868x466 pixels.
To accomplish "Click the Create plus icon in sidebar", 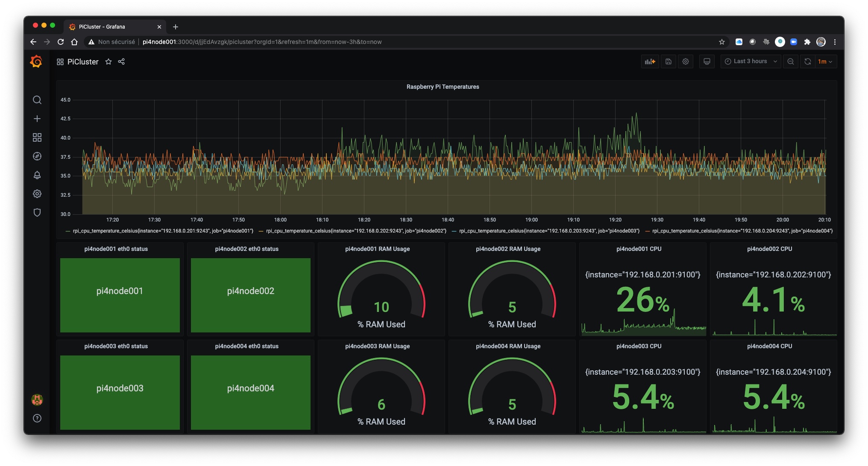I will pyautogui.click(x=37, y=119).
